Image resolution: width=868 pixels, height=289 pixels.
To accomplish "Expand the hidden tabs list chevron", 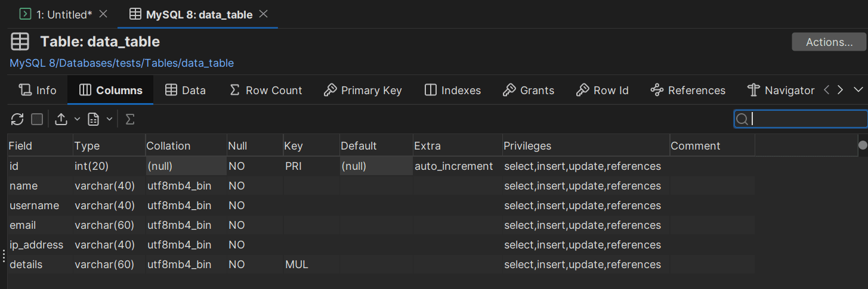I will point(858,90).
